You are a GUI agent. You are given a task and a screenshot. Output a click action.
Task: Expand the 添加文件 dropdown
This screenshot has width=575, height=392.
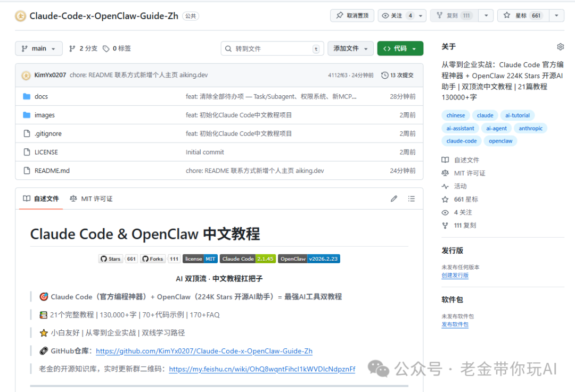(350, 48)
